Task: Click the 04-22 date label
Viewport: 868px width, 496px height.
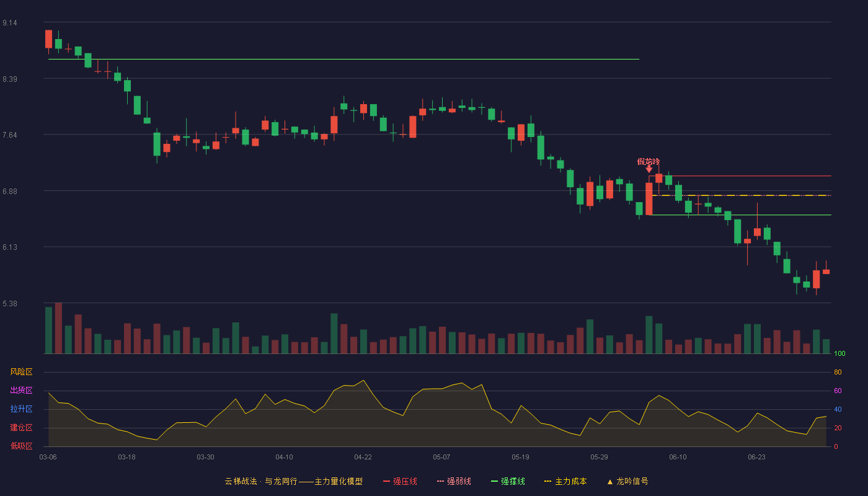Action: tap(363, 457)
